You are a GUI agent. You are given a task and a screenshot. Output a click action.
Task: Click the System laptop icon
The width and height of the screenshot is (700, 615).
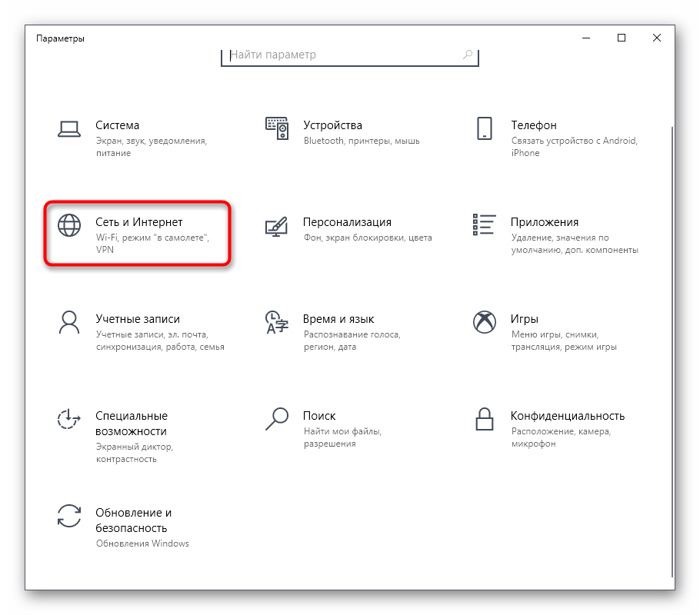(69, 128)
